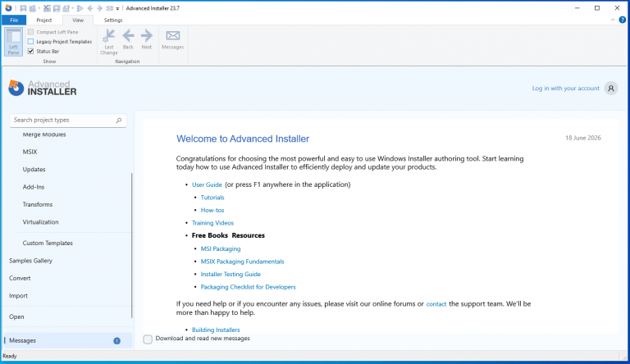Open the Tutorials link
This screenshot has width=630, height=364.
212,198
